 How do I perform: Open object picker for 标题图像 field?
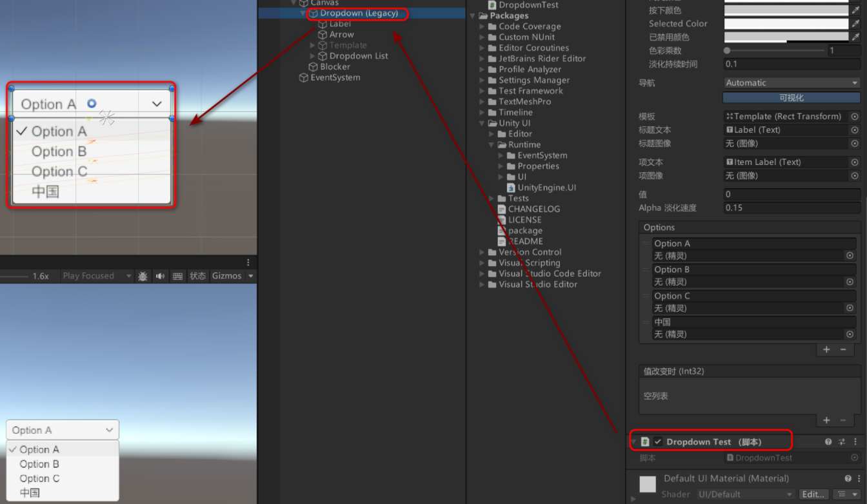tap(855, 144)
